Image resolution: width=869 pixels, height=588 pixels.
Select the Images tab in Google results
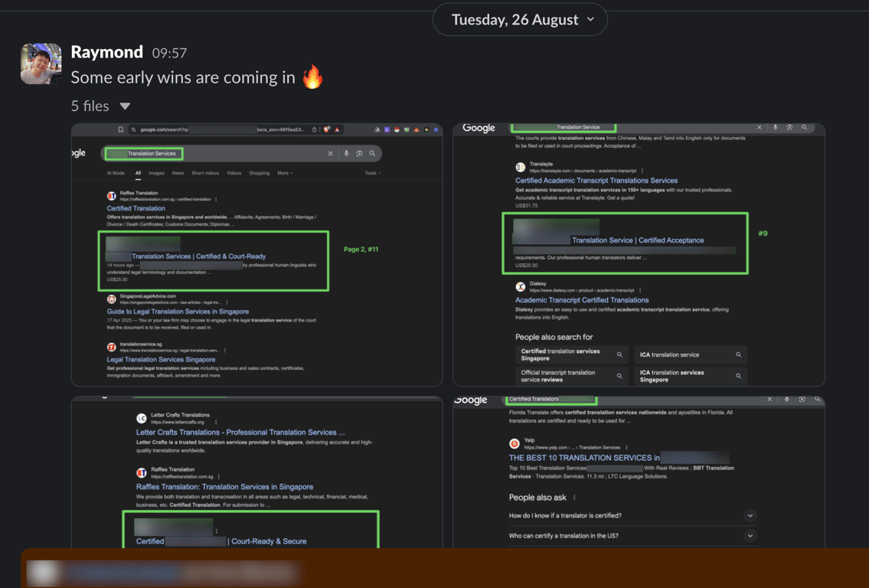[x=156, y=173]
